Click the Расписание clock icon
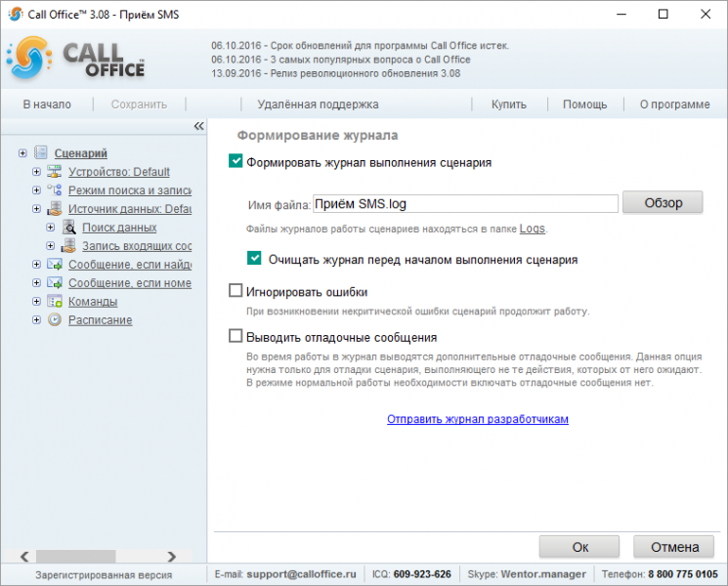The image size is (728, 586). pyautogui.click(x=55, y=319)
